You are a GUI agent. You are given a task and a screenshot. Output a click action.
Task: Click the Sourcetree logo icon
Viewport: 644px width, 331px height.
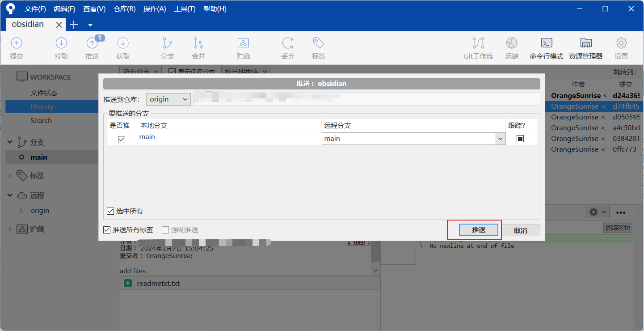pyautogui.click(x=11, y=8)
